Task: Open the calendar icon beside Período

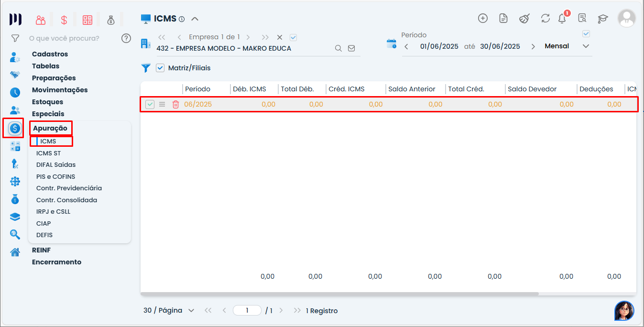Action: tap(392, 44)
